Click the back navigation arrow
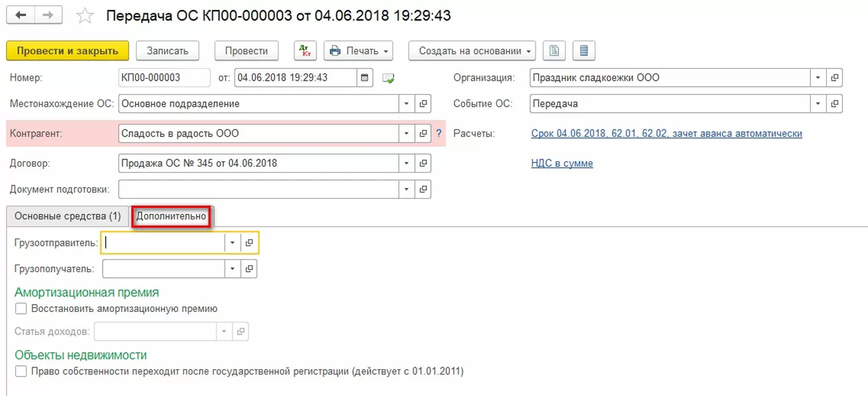 point(21,15)
